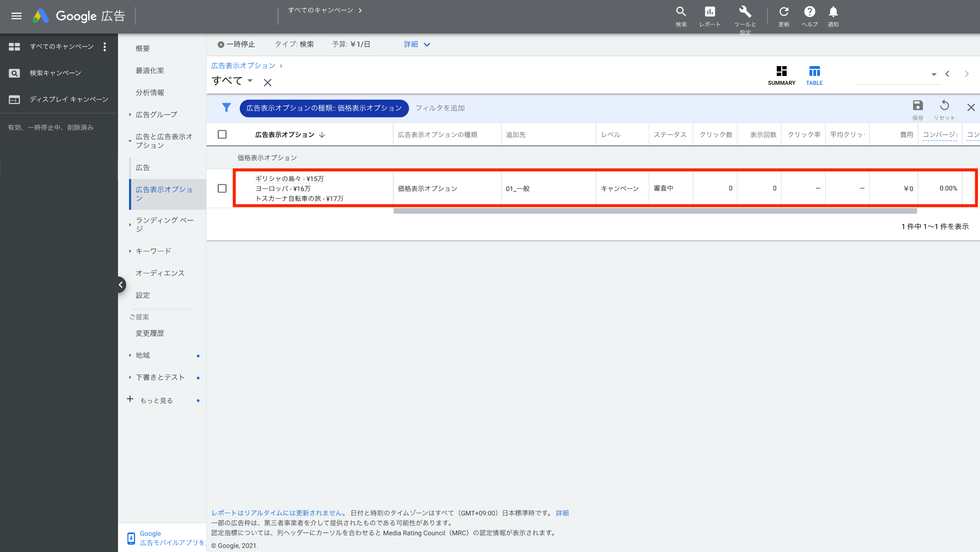The image size is (980, 552).
Task: Open the hamburger main menu
Action: tap(16, 16)
